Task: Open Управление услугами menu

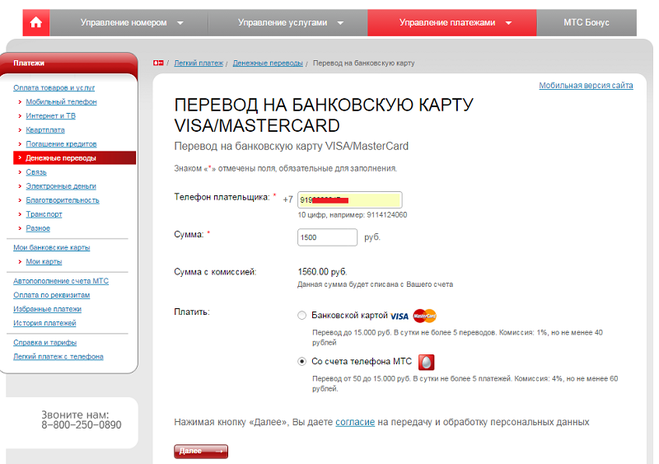Action: [288, 23]
